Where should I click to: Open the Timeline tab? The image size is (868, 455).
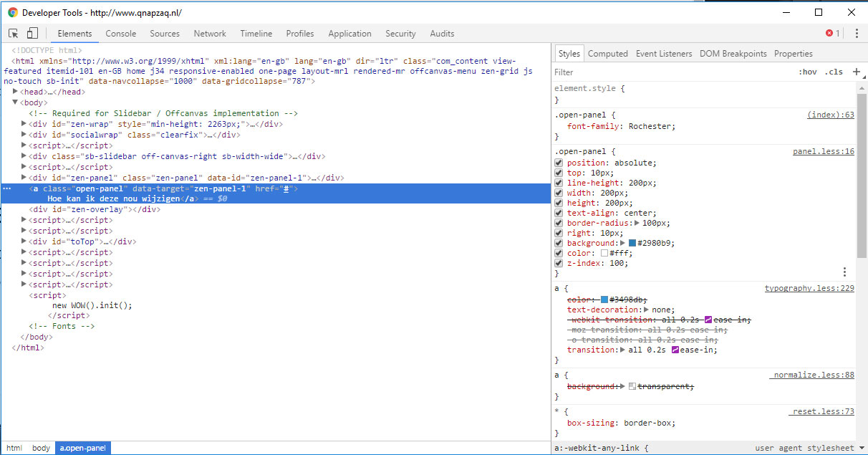coord(256,34)
